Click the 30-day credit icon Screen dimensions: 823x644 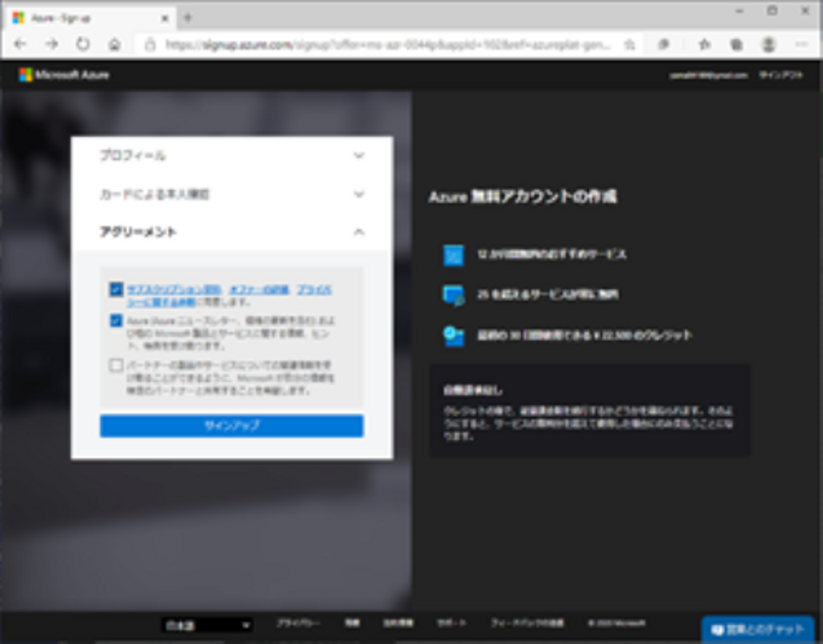454,335
